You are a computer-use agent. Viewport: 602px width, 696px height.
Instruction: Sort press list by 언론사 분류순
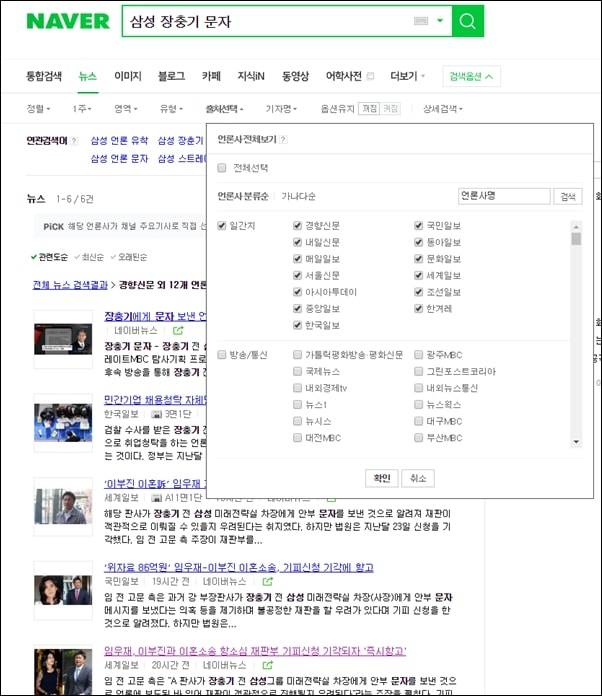[243, 196]
